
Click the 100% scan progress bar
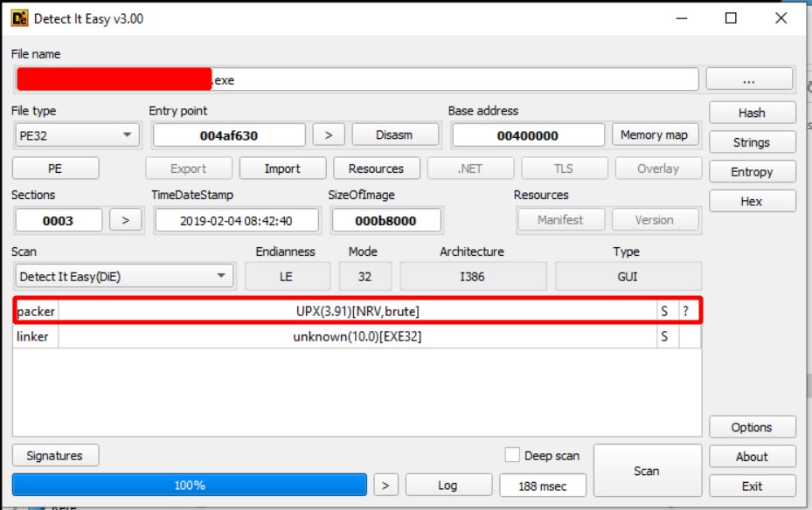click(190, 486)
